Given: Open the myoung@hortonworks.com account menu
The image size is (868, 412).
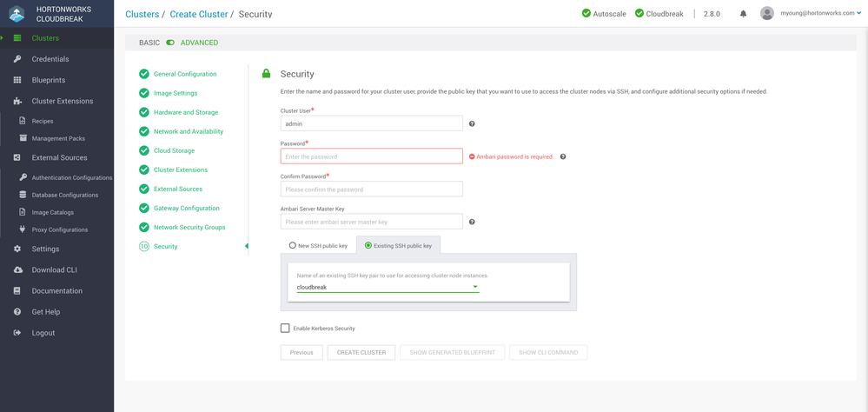Looking at the screenshot, I should pos(821,13).
